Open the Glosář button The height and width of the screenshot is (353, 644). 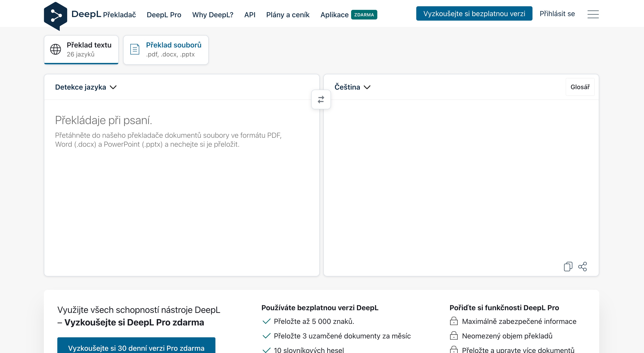580,87
